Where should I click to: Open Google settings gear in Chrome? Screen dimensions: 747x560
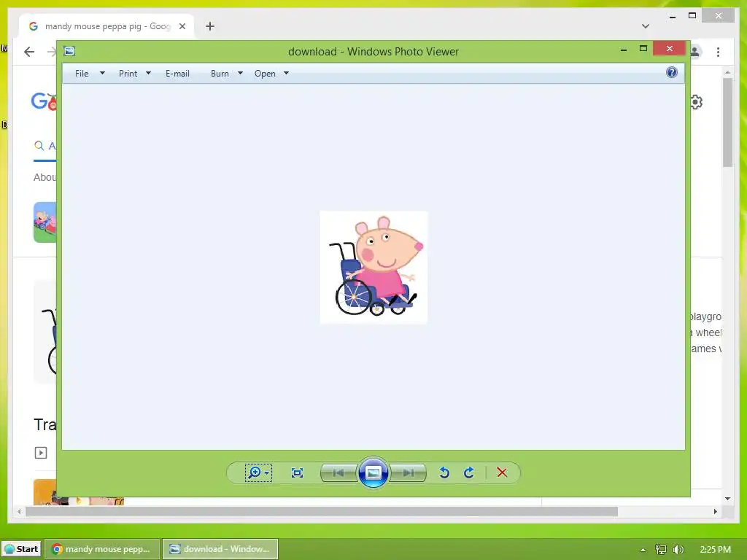point(696,102)
